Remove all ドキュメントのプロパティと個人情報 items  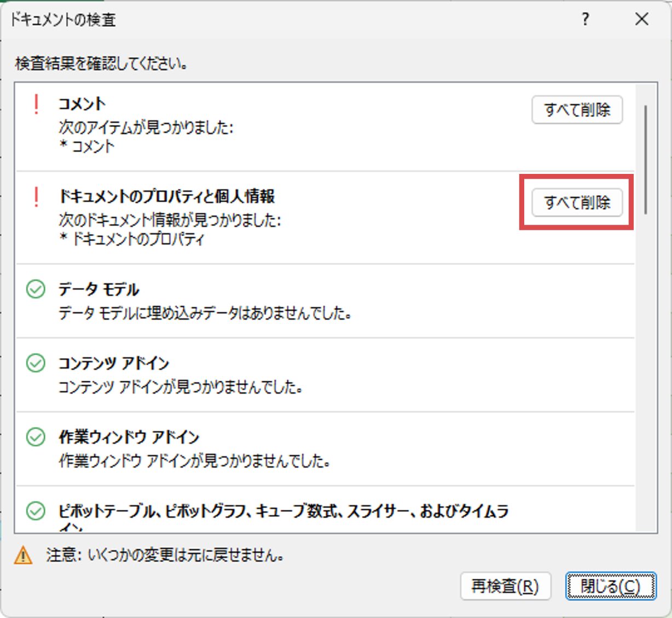click(x=577, y=203)
